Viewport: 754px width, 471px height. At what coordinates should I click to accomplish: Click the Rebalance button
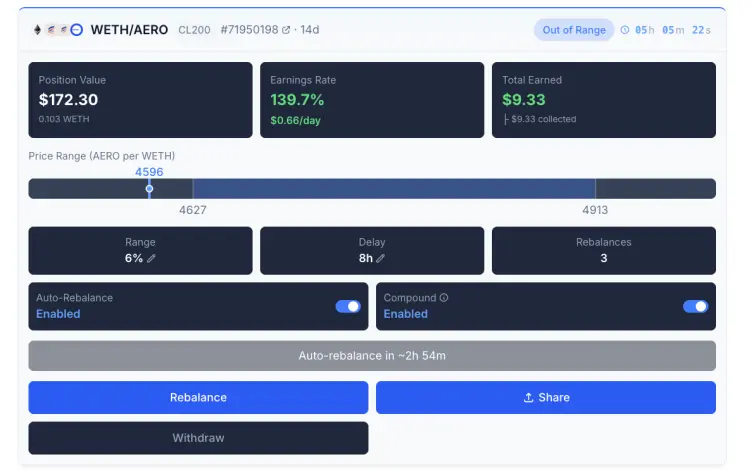(198, 397)
